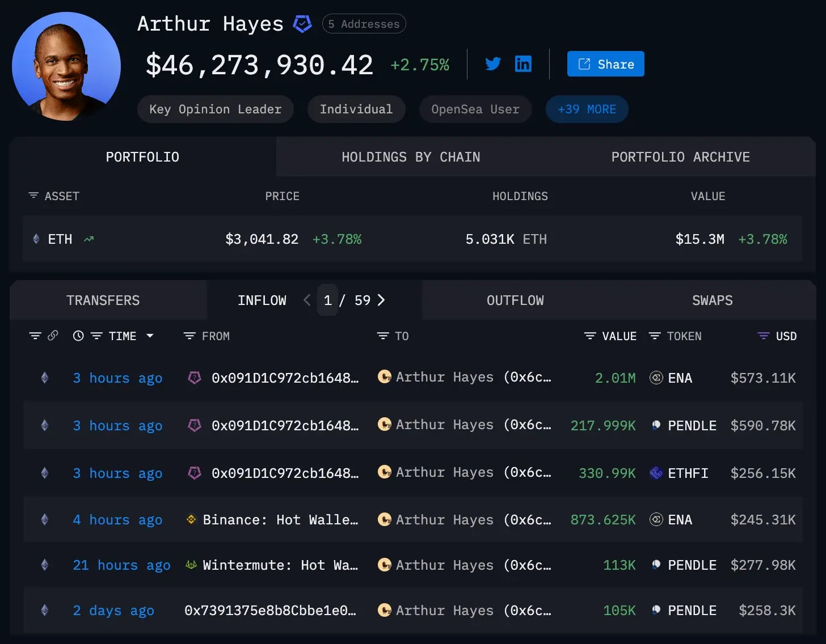Click the ETH asset name in the portfolio
Viewport: 826px width, 644px height.
pyautogui.click(x=60, y=239)
